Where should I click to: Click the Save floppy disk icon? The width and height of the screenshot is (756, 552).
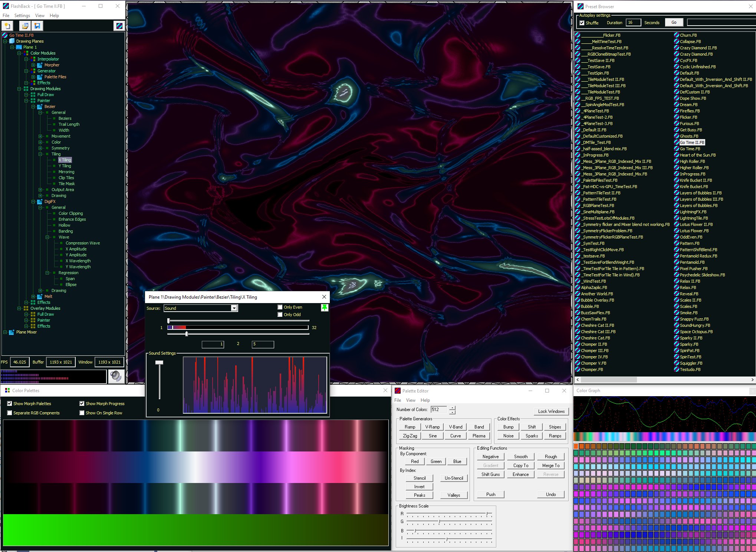pos(37,26)
